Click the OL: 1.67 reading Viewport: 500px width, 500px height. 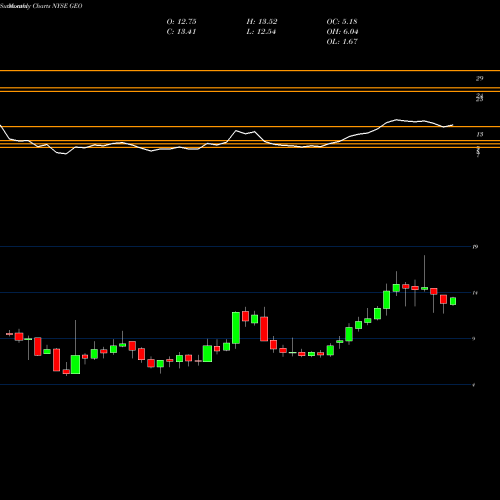click(342, 42)
